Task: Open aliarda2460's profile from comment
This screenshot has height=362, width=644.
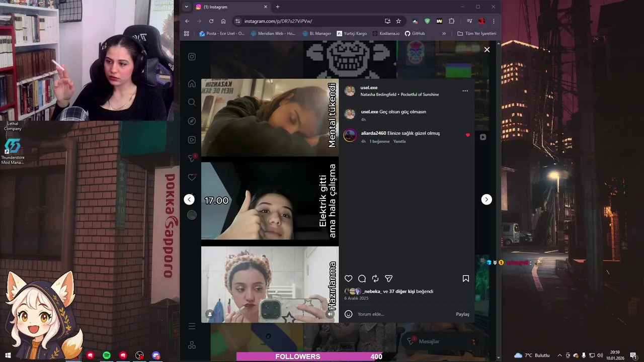Action: point(373,133)
